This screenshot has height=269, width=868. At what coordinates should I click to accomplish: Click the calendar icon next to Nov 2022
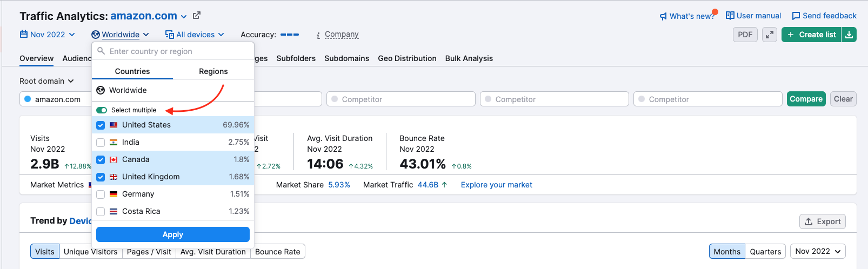tap(24, 34)
